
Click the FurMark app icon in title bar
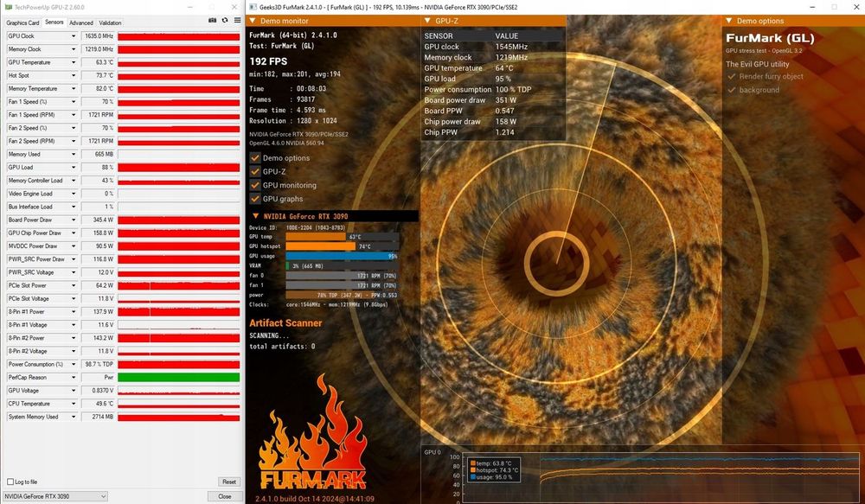(x=253, y=7)
